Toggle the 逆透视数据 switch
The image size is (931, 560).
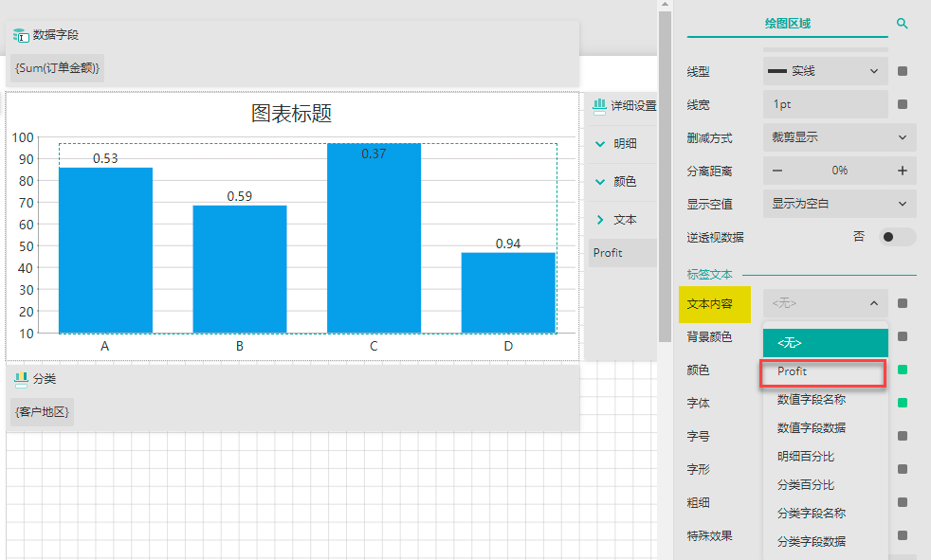(x=897, y=237)
